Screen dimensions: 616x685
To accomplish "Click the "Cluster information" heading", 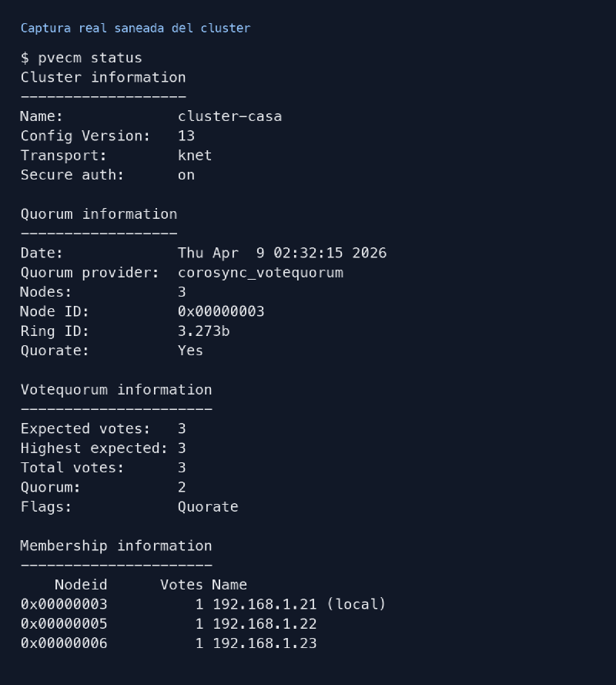I will click(103, 77).
